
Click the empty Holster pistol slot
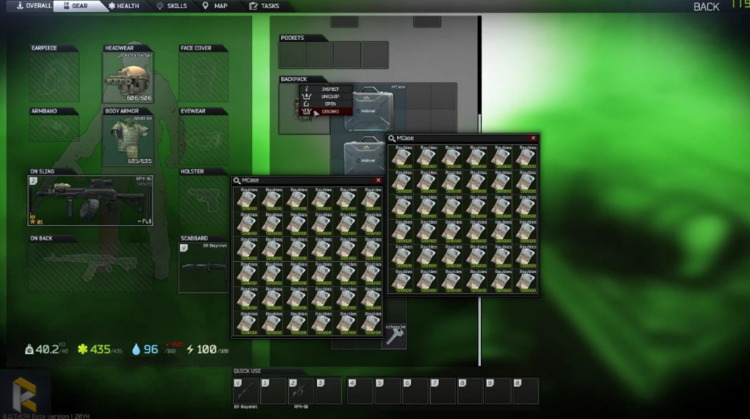tap(203, 200)
